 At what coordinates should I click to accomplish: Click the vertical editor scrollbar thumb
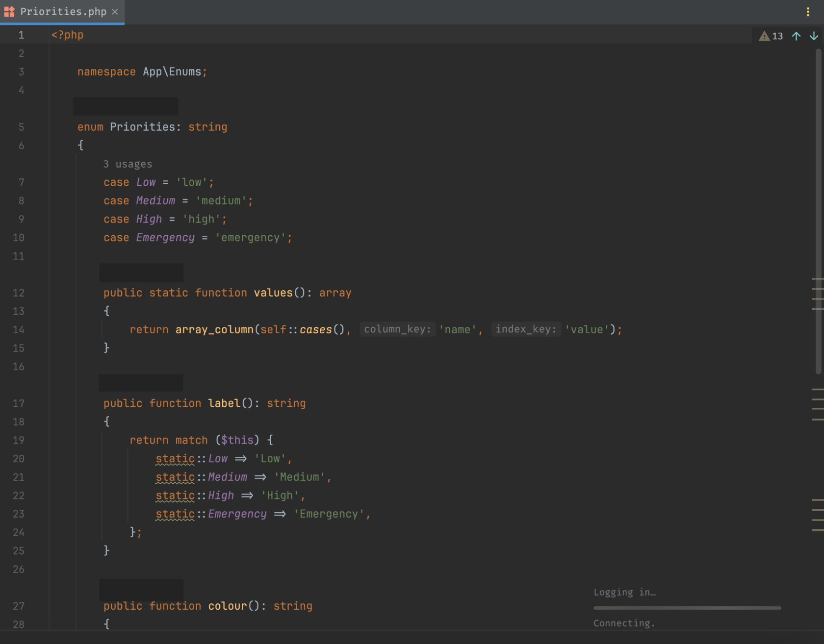pos(818,211)
